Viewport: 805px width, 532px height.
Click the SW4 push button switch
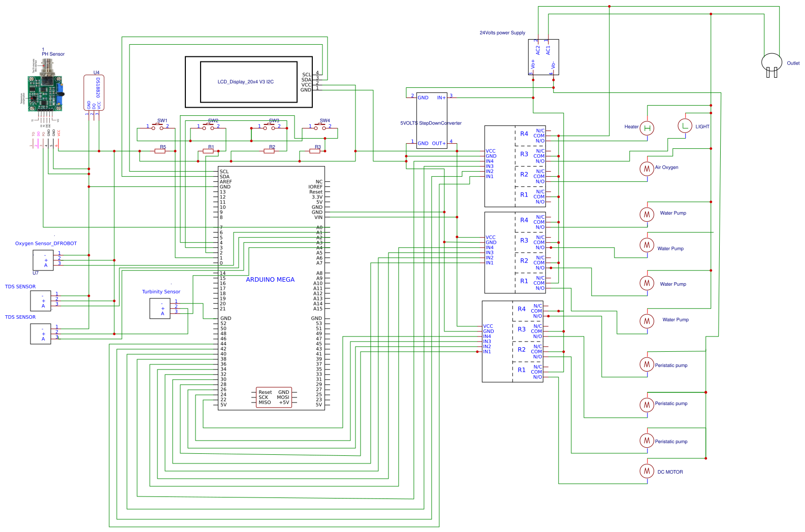320,127
